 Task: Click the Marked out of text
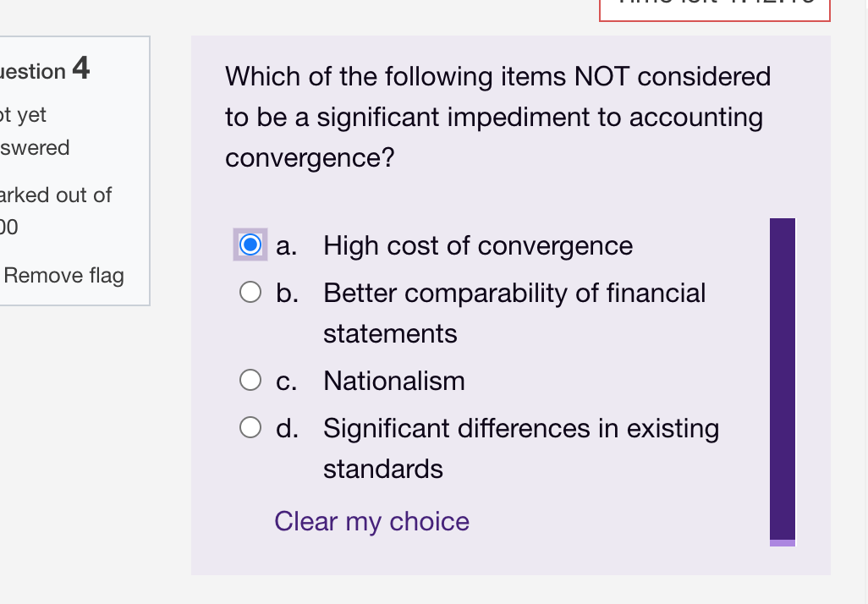click(56, 195)
